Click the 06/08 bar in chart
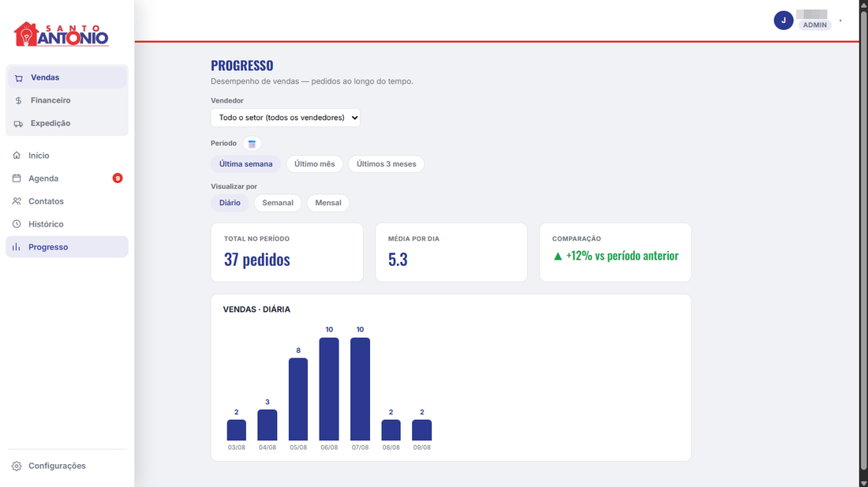 click(329, 389)
